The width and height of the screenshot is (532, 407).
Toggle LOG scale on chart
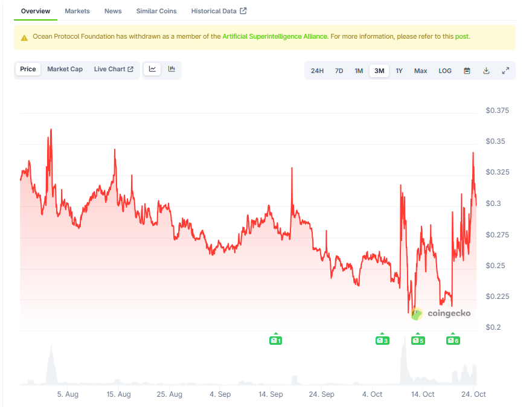445,71
